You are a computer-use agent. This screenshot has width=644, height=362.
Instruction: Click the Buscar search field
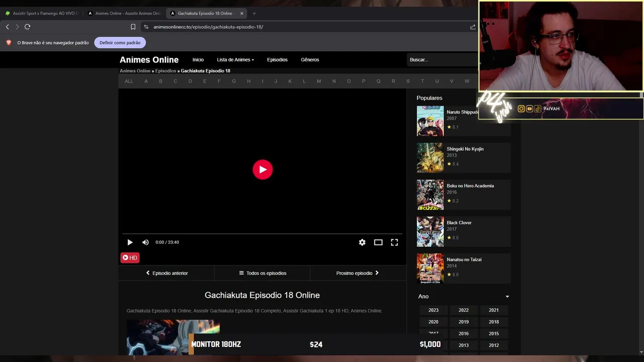tap(442, 59)
